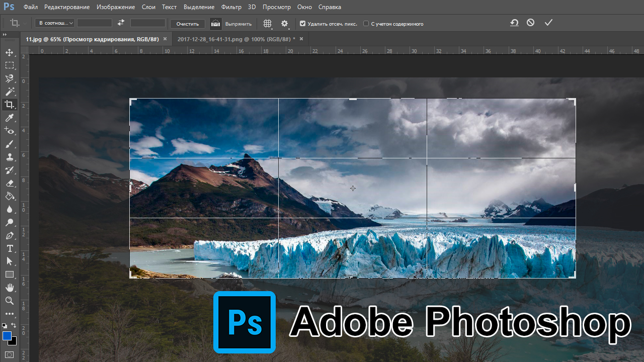Open the Редактирование menu

[x=67, y=7]
